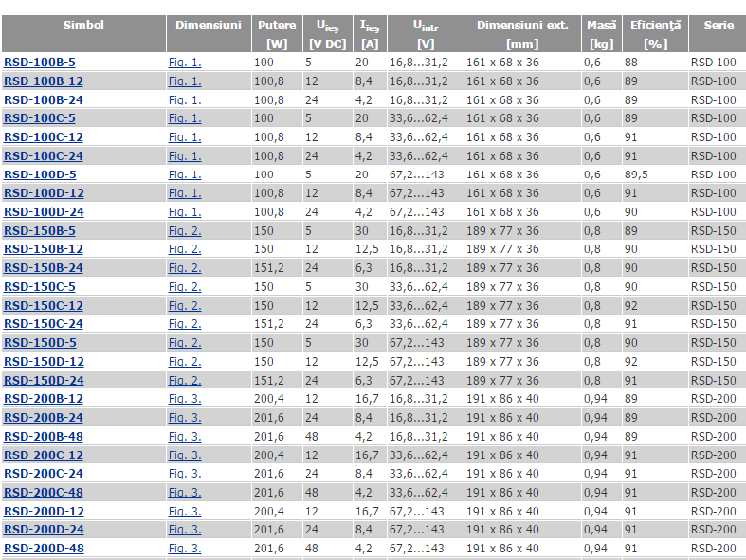The image size is (746, 560).
Task: Open the RSD-150D-24 product link
Action: (x=44, y=381)
